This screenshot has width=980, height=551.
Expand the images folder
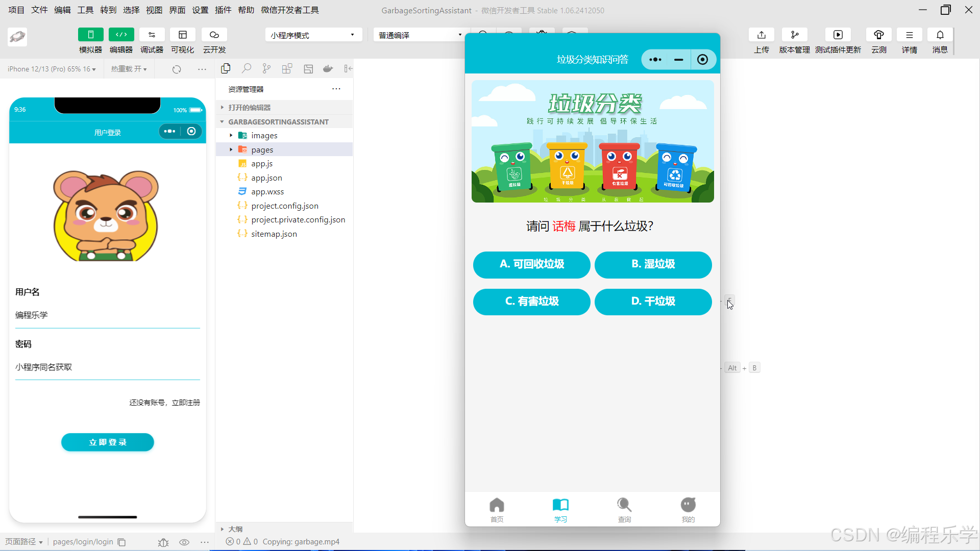[264, 135]
